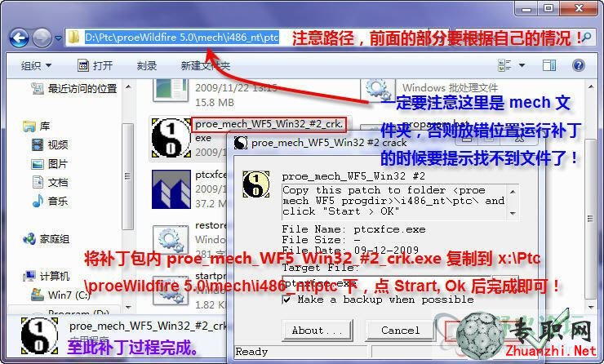This screenshot has height=364, width=604.
Task: Click the 刻录 toolbar button
Action: (x=147, y=65)
